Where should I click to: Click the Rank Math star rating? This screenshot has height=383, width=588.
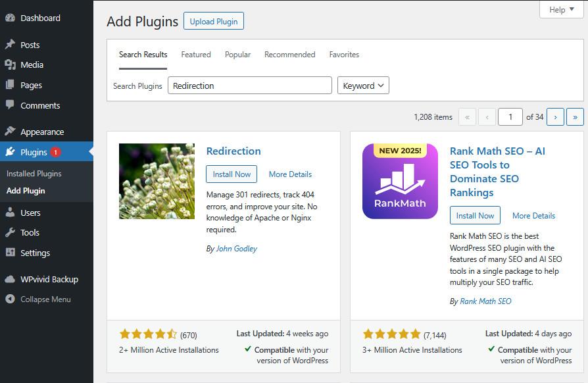[x=391, y=334]
